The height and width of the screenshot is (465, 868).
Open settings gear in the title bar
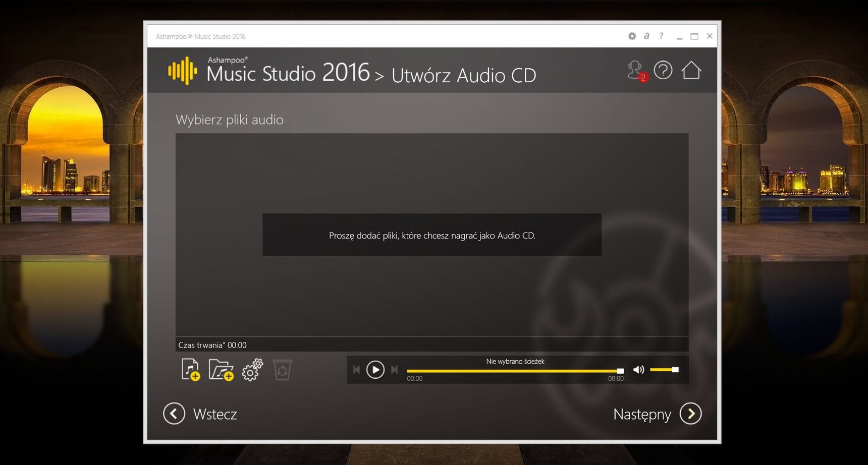pyautogui.click(x=632, y=36)
